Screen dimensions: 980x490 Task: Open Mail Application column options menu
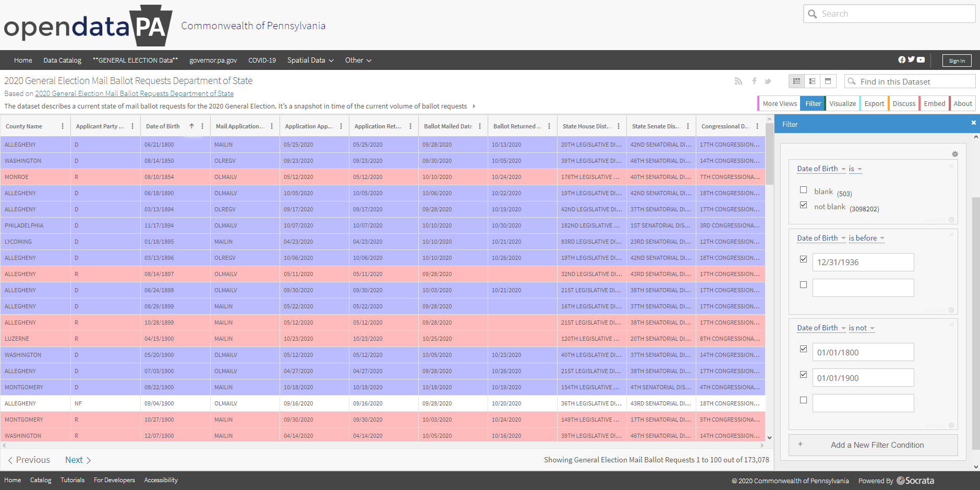coord(272,126)
